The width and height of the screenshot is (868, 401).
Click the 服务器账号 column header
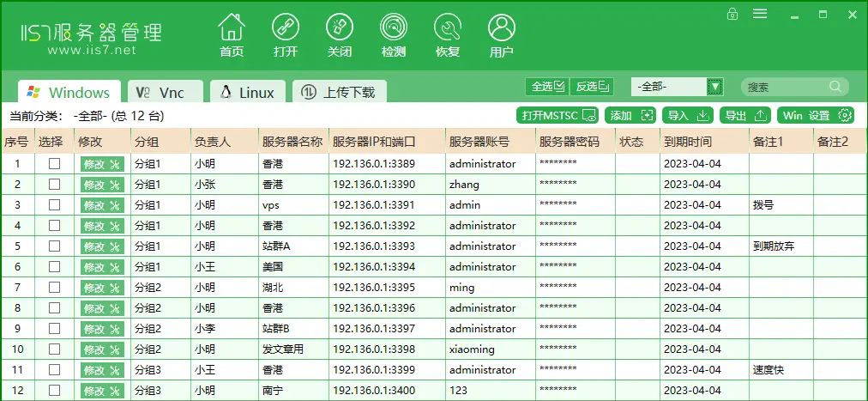coord(491,142)
